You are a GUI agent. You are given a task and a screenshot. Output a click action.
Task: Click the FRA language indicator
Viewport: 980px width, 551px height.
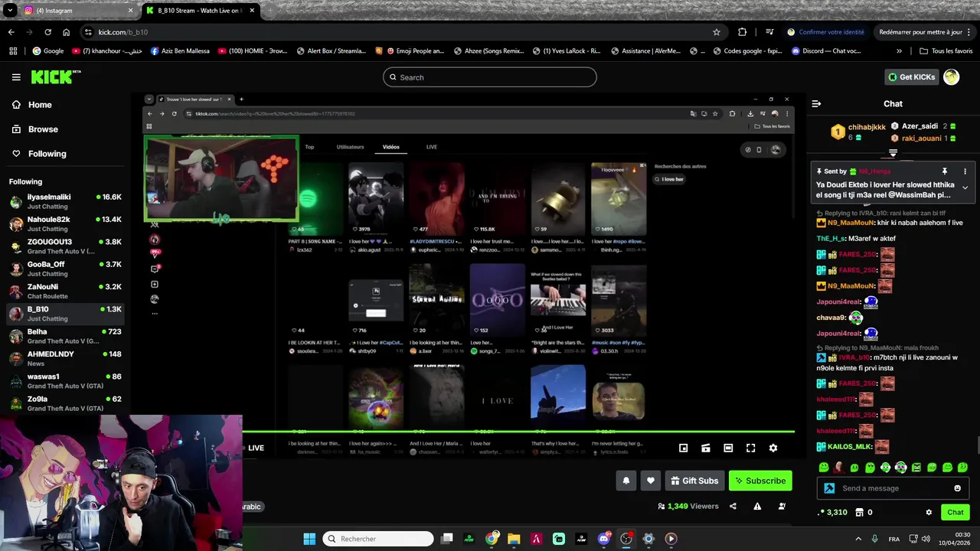893,539
